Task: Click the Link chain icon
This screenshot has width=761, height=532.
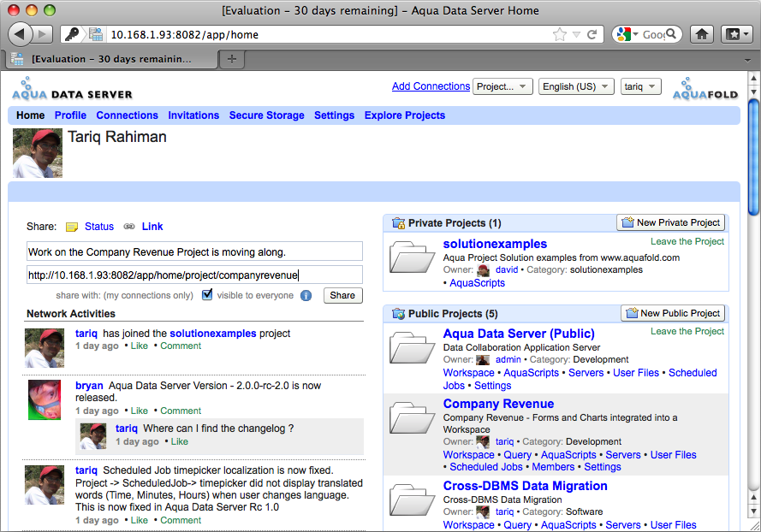Action: 129,227
